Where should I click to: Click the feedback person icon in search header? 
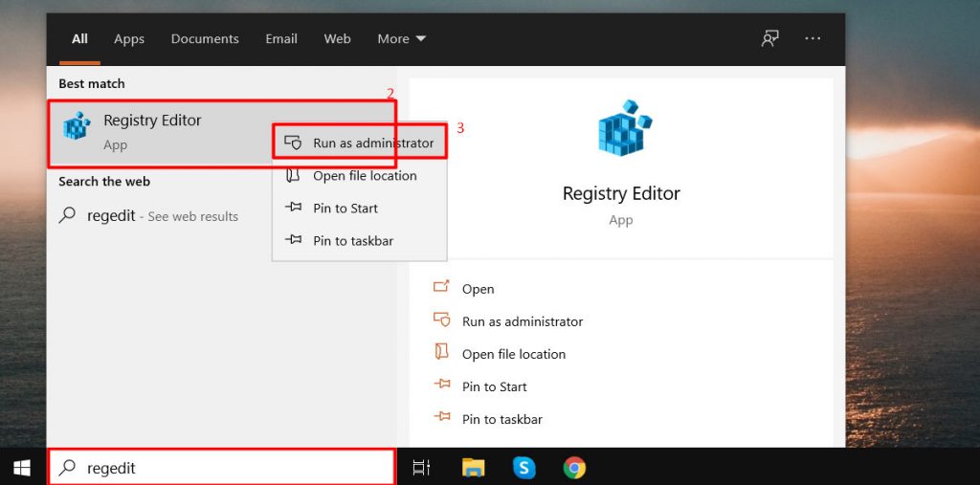[x=769, y=39]
